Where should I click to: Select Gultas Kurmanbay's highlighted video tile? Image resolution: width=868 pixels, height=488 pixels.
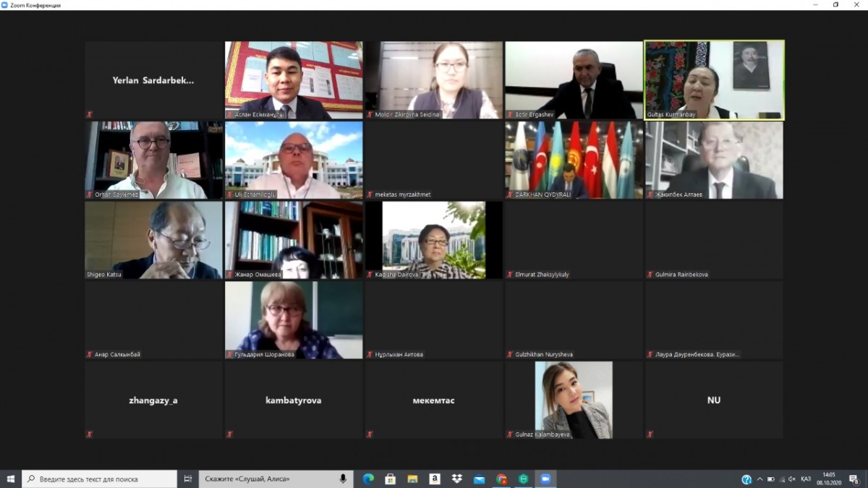tap(714, 80)
